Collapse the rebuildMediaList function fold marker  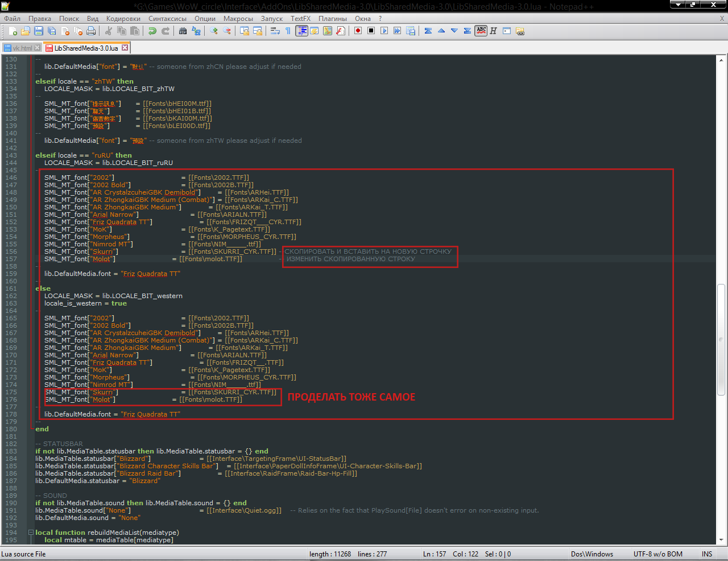click(31, 533)
